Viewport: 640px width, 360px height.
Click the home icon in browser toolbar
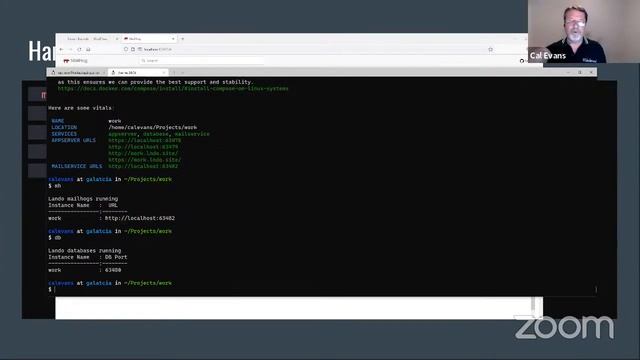pyautogui.click(x=88, y=49)
